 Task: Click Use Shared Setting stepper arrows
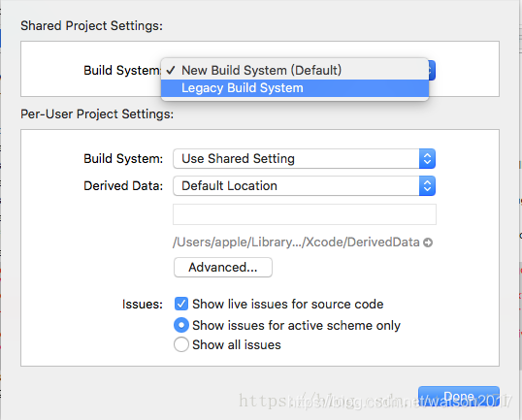tap(428, 159)
